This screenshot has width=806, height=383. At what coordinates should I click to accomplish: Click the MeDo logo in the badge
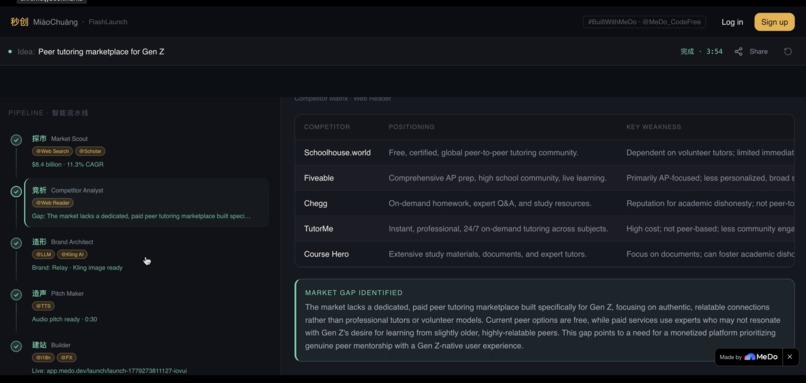[761, 357]
